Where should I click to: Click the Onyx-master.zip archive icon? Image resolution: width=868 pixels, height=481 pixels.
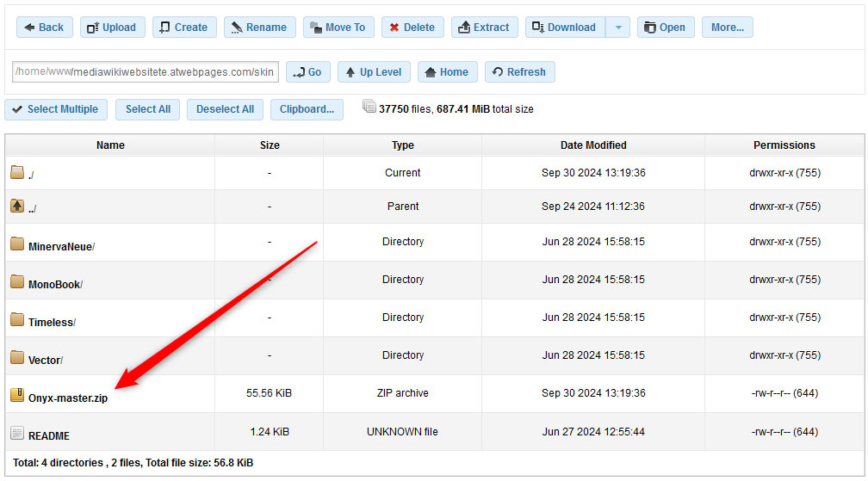pos(17,395)
